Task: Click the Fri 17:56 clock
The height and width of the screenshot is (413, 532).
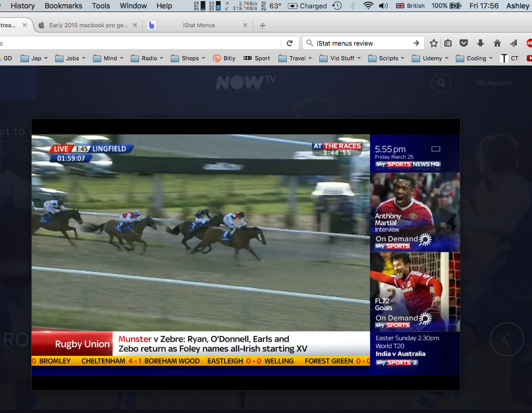Action: (x=484, y=6)
